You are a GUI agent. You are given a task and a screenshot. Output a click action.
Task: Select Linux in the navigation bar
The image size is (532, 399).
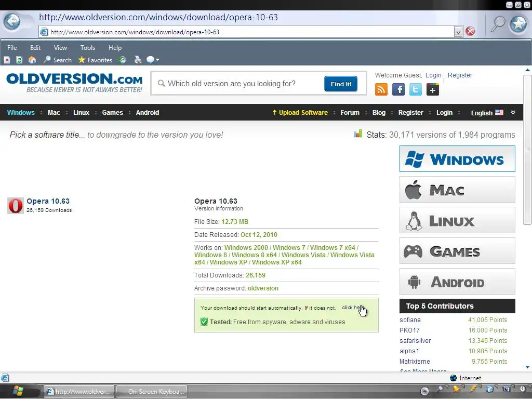tap(82, 113)
